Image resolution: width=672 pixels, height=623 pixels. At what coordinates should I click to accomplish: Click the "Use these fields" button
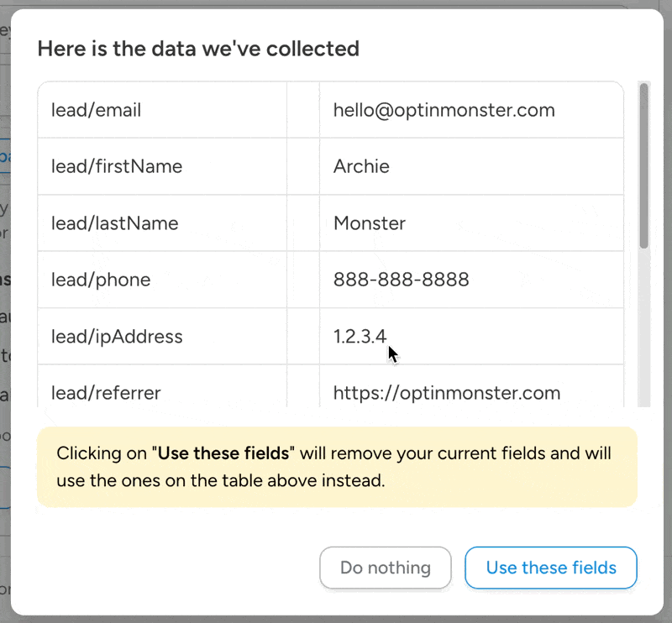550,568
